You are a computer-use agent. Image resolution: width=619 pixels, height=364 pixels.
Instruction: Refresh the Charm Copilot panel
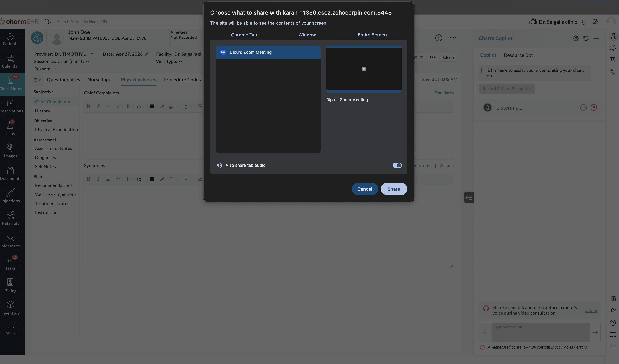click(586, 38)
